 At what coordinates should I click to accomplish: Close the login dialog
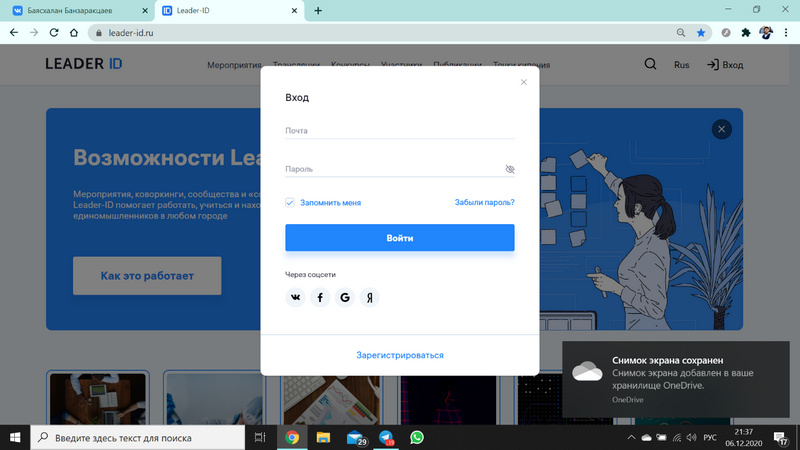tap(523, 82)
